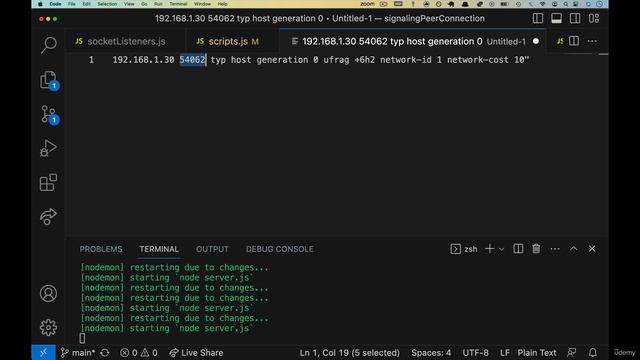Maximize panel with the chevron up

tap(573, 249)
